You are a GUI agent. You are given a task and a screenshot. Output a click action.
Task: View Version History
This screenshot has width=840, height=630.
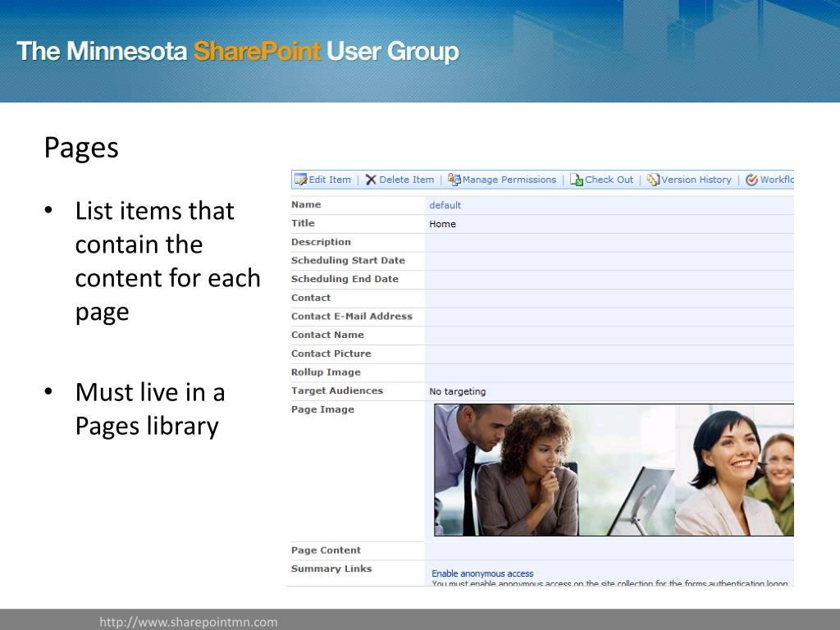(696, 180)
